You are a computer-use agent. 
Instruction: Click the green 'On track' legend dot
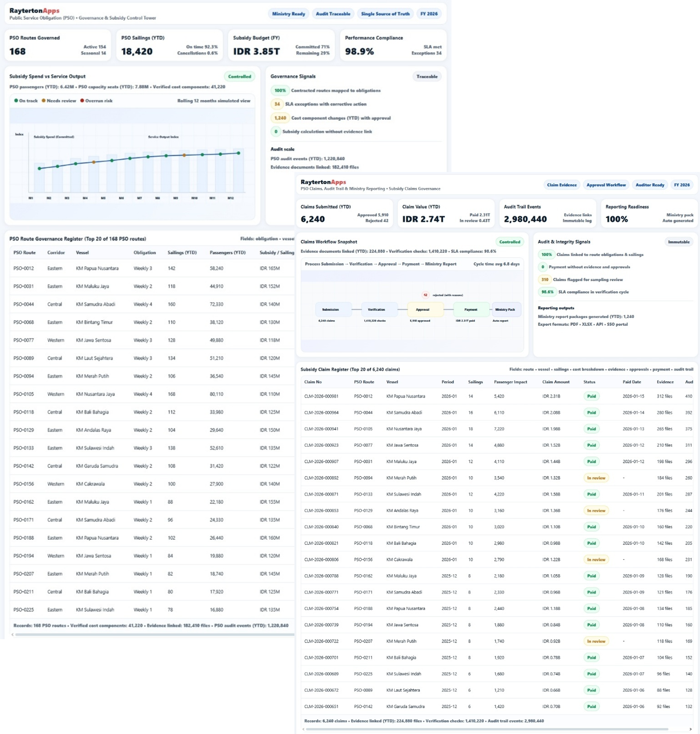click(16, 100)
